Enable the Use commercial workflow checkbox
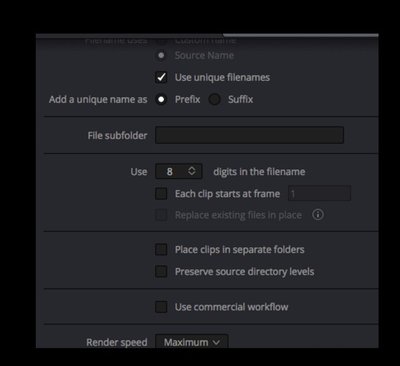400x366 pixels. coord(161,307)
